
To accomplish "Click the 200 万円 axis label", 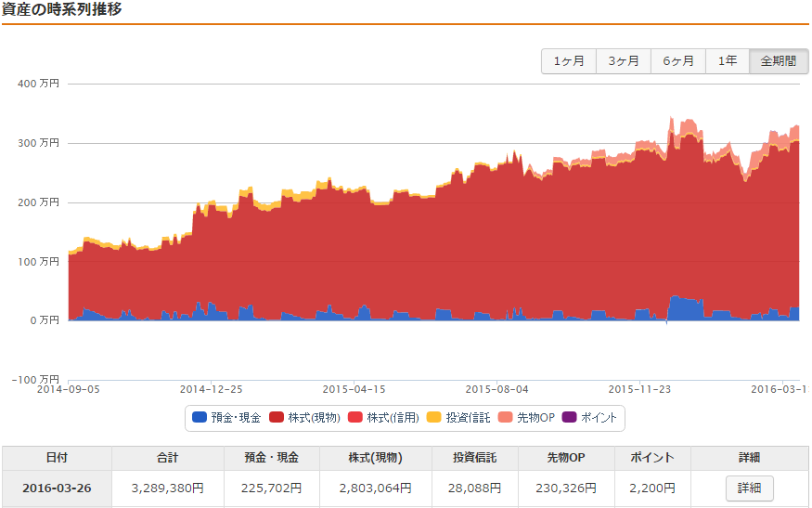I will coord(38,202).
